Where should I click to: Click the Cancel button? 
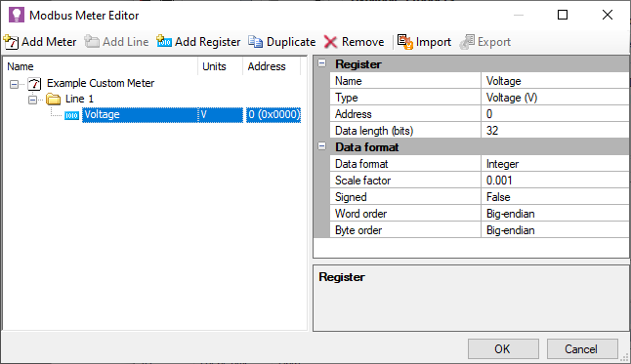point(582,348)
